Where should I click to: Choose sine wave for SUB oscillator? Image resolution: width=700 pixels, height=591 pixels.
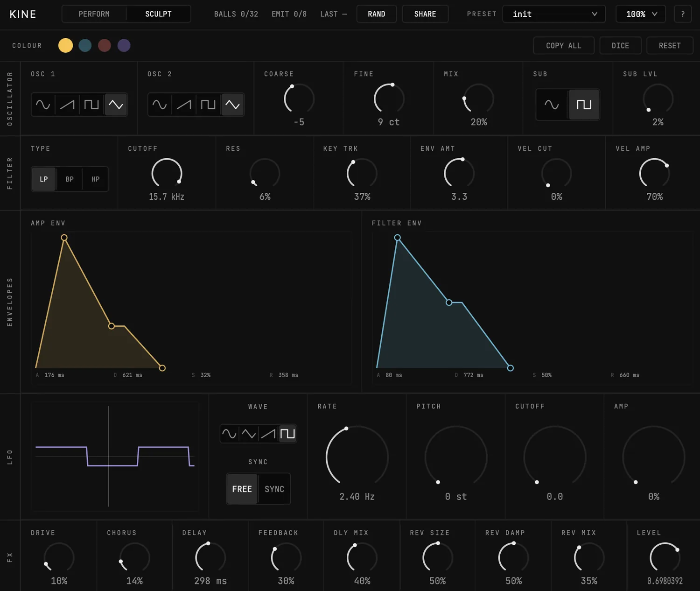click(x=552, y=105)
